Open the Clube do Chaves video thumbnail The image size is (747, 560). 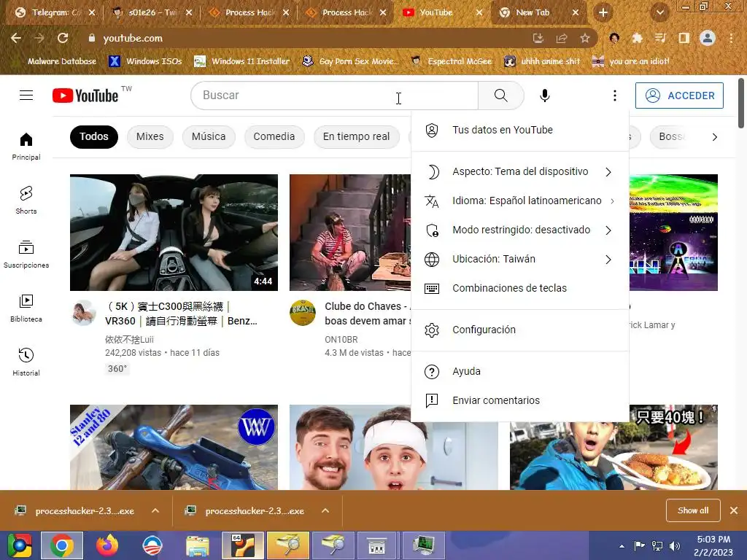pos(350,233)
